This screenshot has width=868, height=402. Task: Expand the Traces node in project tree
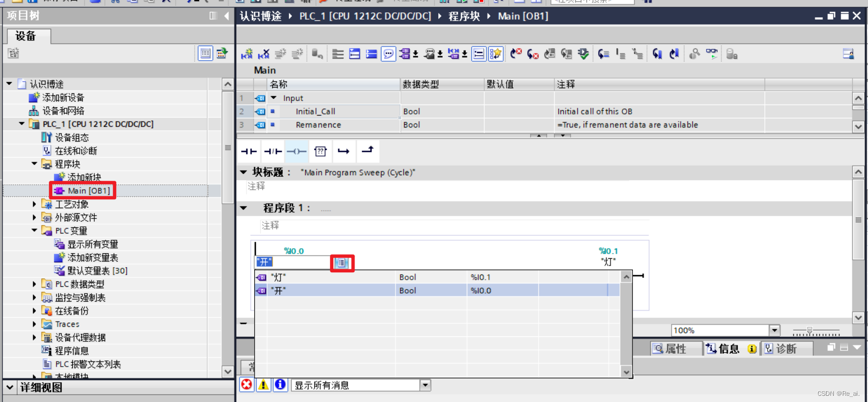[x=34, y=324]
